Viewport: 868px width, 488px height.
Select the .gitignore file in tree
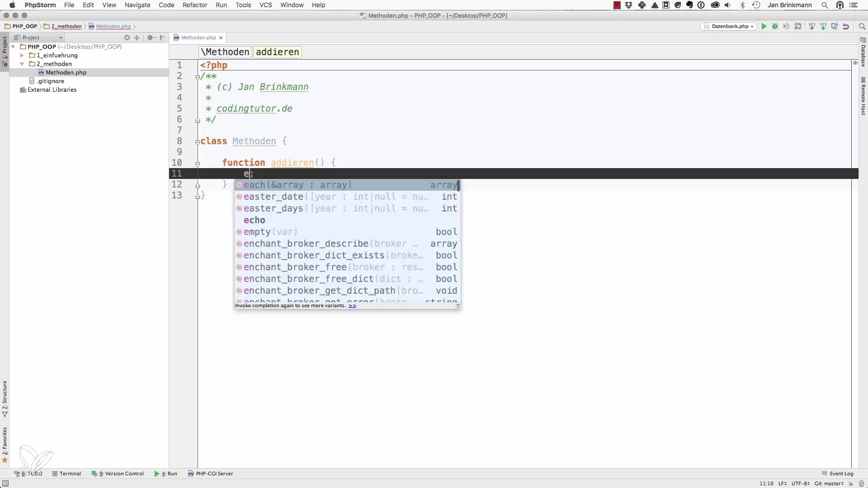click(47, 81)
